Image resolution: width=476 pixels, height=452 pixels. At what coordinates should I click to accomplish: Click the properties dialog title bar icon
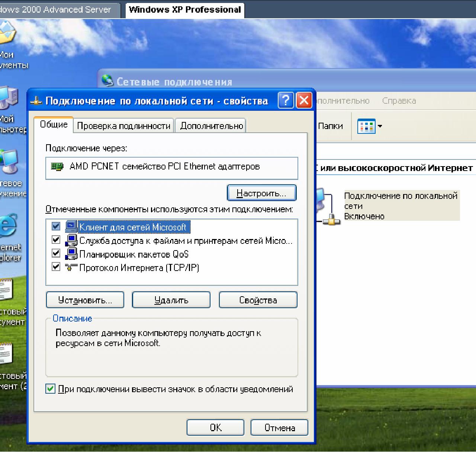click(x=36, y=101)
